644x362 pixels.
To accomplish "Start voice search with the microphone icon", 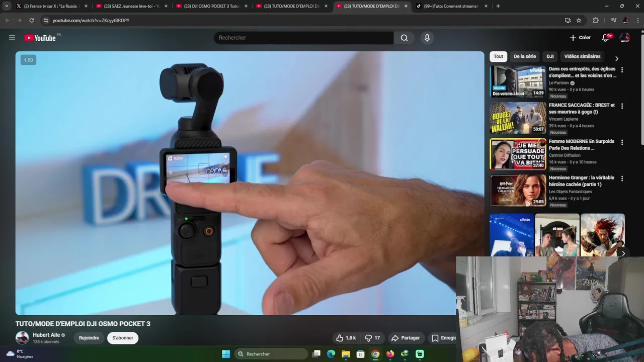I will [x=427, y=38].
